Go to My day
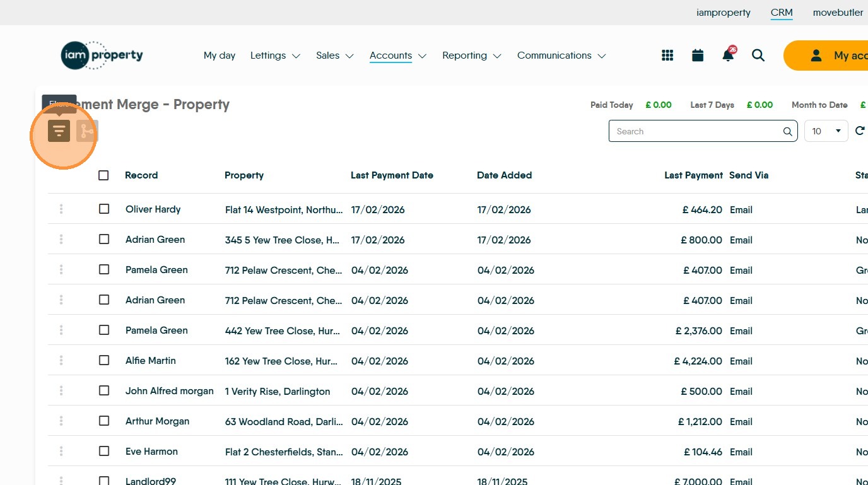The image size is (868, 485). click(220, 56)
